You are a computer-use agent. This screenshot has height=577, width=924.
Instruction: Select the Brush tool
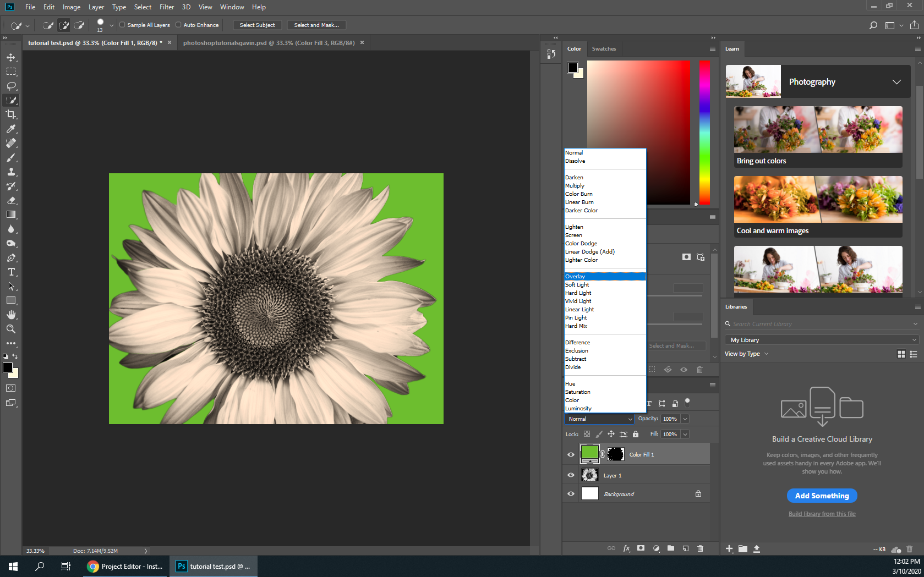pos(11,157)
